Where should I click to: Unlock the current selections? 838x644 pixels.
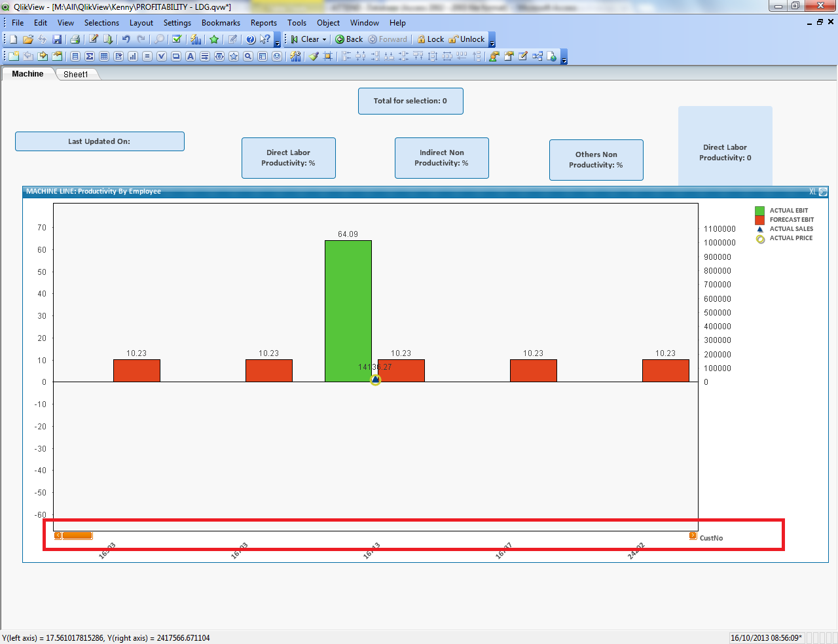(467, 39)
